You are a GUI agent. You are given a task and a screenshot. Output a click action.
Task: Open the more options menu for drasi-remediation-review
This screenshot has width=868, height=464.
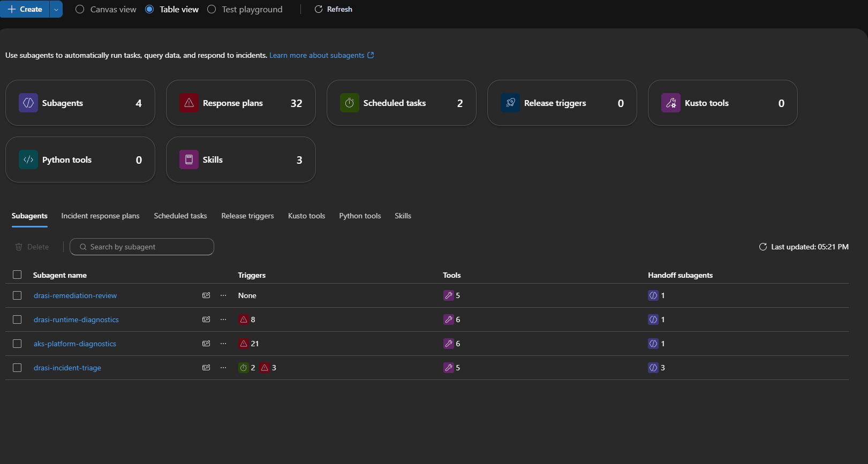pos(223,295)
